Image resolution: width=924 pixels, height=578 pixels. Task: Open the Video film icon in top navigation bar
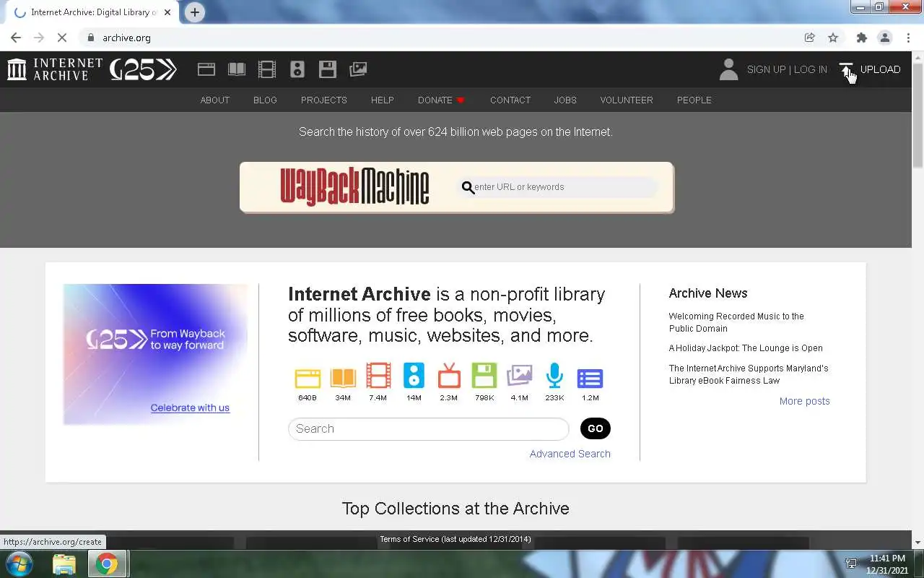pyautogui.click(x=267, y=69)
